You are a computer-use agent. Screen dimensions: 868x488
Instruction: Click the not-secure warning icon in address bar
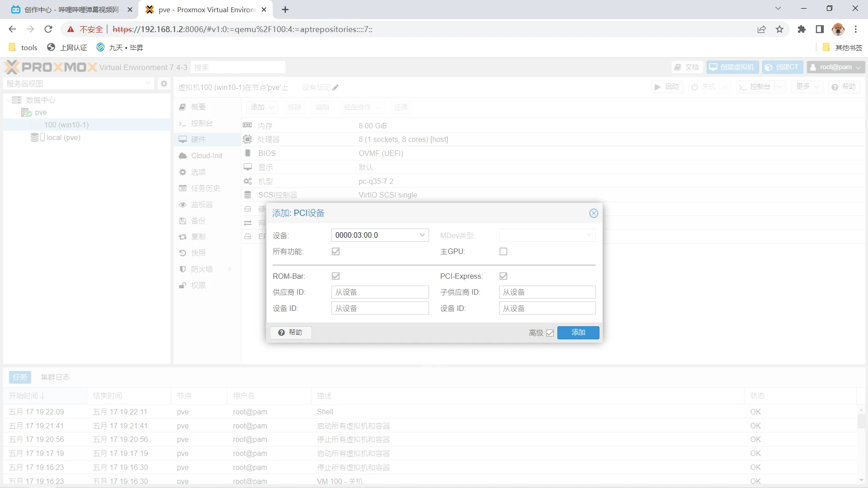(x=71, y=29)
